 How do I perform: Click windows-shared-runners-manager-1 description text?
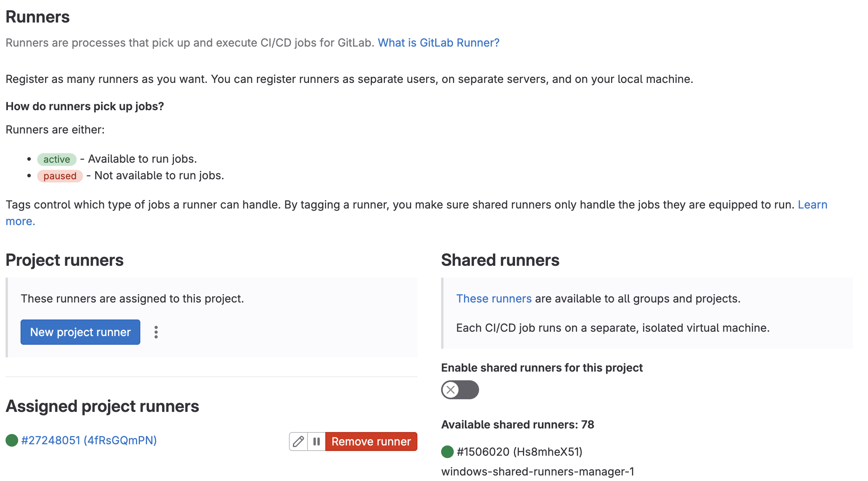click(x=538, y=472)
